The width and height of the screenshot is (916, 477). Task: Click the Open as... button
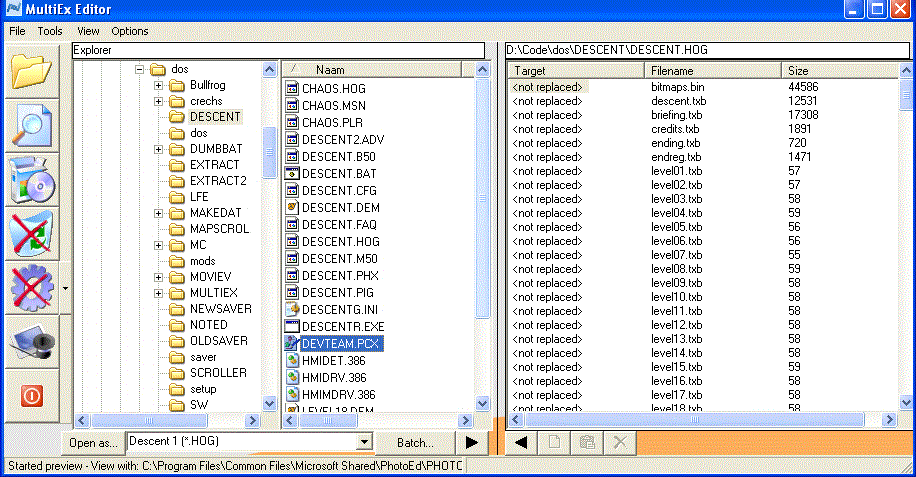pyautogui.click(x=93, y=443)
